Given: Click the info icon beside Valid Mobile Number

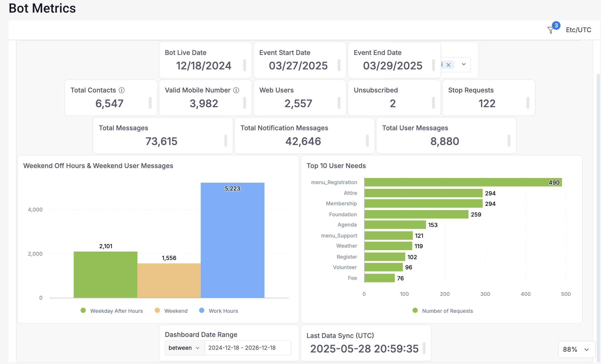Looking at the screenshot, I should (236, 90).
